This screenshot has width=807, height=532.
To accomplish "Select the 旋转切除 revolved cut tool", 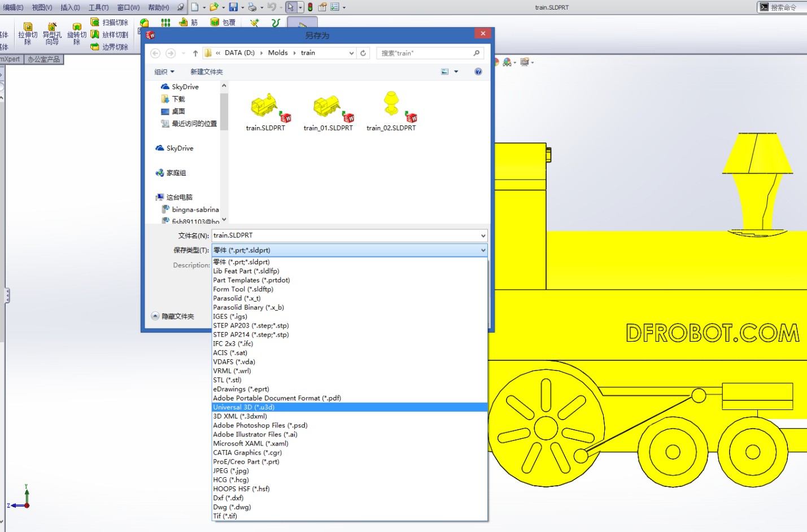I will [77, 34].
